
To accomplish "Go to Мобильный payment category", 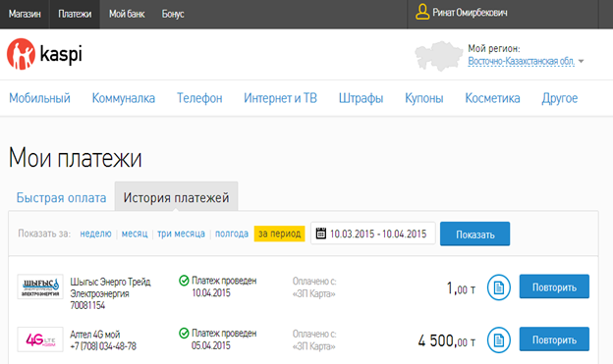I will point(40,98).
